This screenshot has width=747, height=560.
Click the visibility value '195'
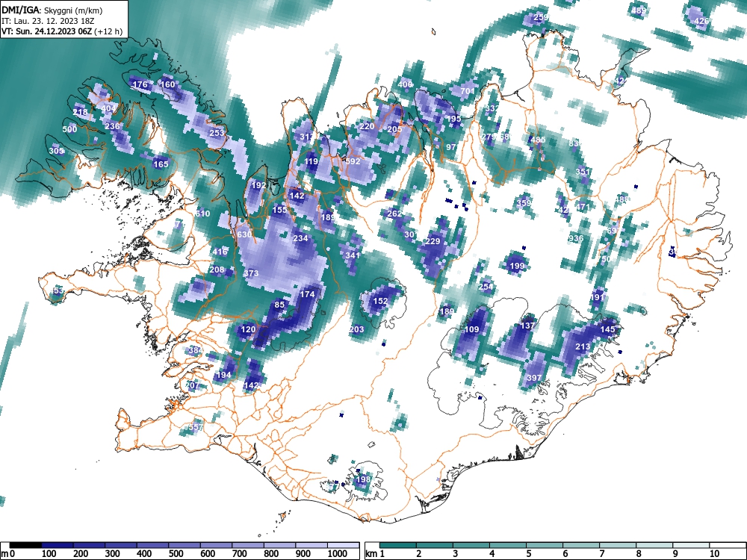[454, 119]
